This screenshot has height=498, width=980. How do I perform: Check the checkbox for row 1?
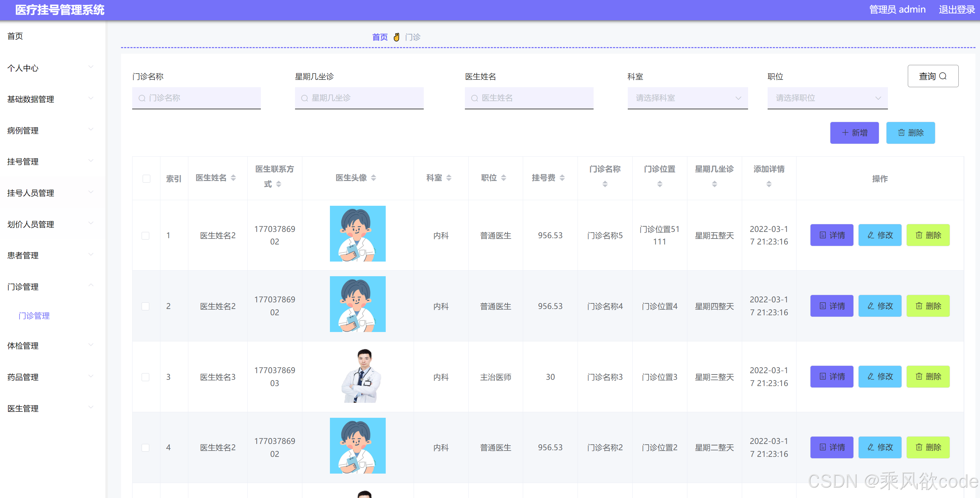(x=145, y=235)
